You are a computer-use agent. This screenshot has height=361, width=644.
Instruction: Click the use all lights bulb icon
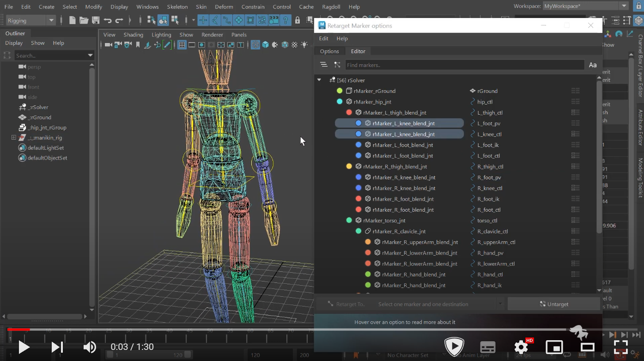[x=304, y=45]
